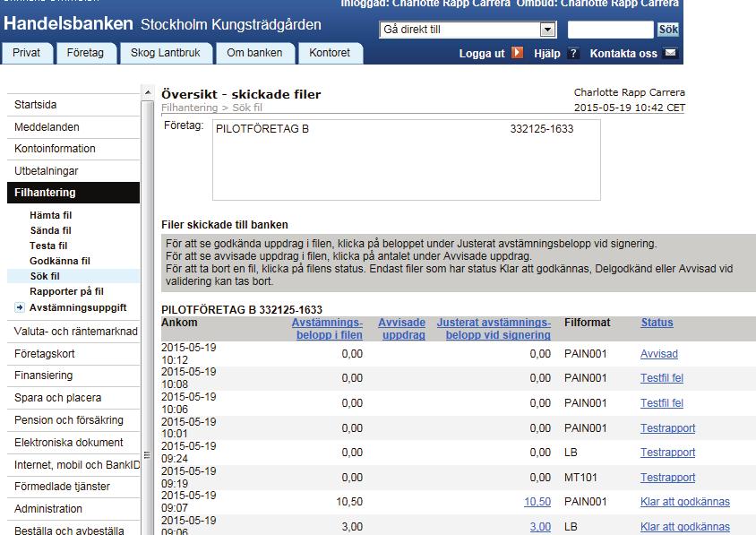Image resolution: width=756 pixels, height=535 pixels.
Task: Select the Sök fil submenu item
Action: point(73,276)
